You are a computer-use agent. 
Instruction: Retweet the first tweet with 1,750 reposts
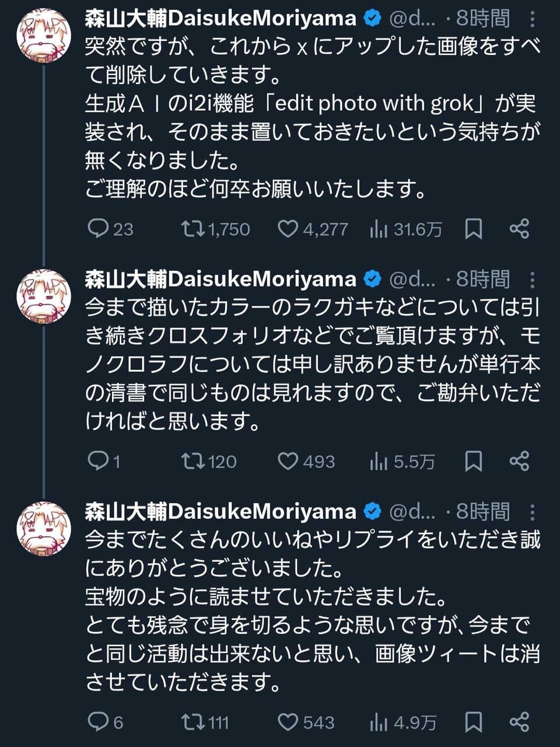191,228
